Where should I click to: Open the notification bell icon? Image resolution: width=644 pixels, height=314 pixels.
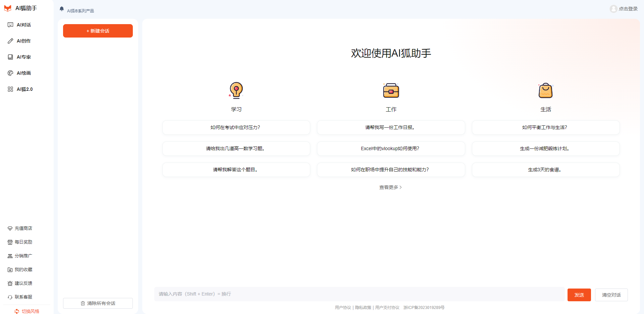(61, 9)
